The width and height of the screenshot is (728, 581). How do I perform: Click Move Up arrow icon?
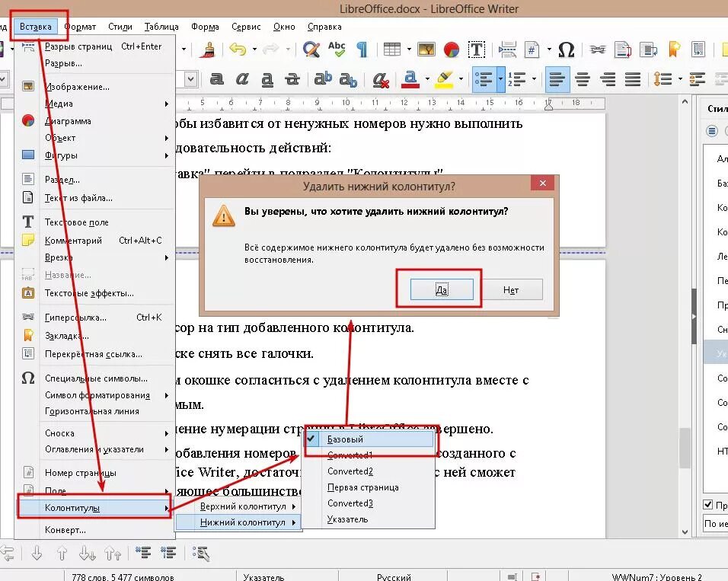coord(62,553)
